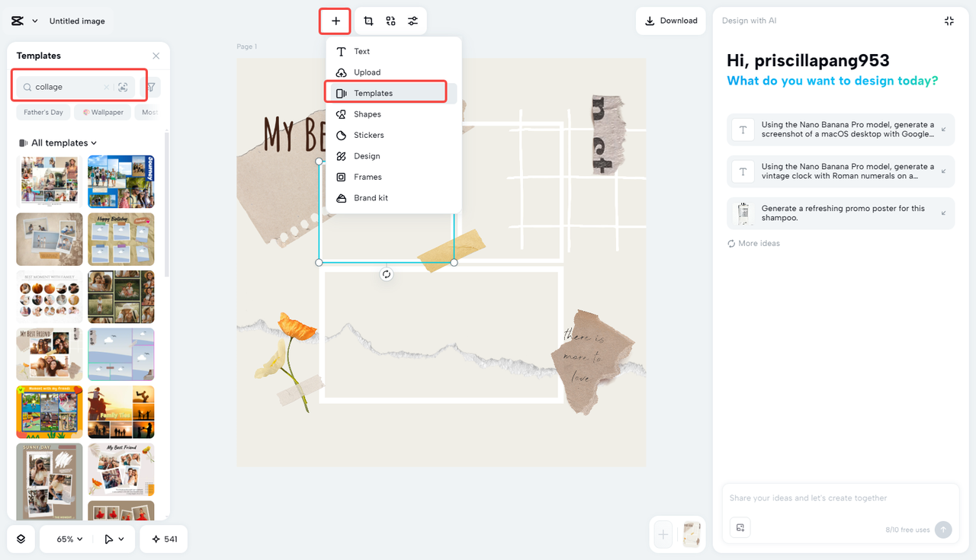This screenshot has width=976, height=560.
Task: Open the plus Add menu button
Action: pos(335,21)
